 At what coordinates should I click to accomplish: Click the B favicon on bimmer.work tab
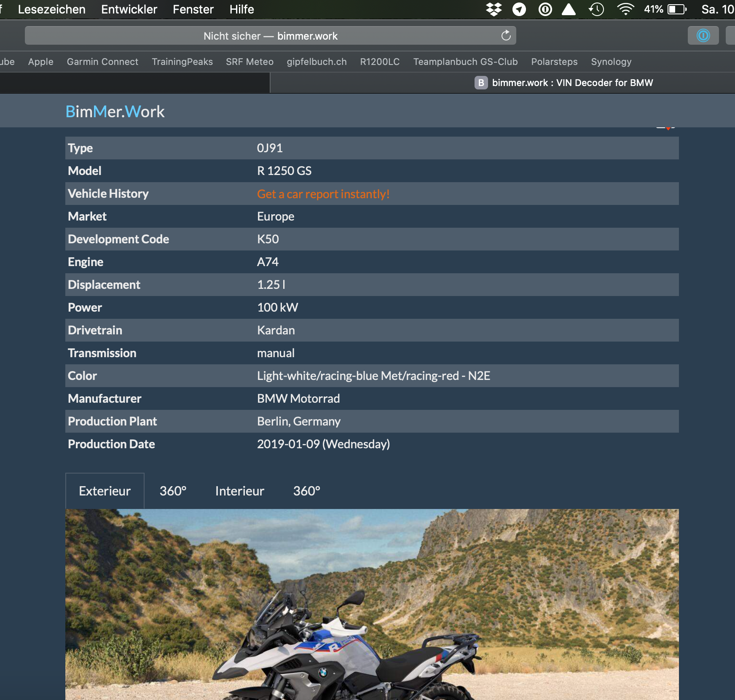[x=481, y=83]
